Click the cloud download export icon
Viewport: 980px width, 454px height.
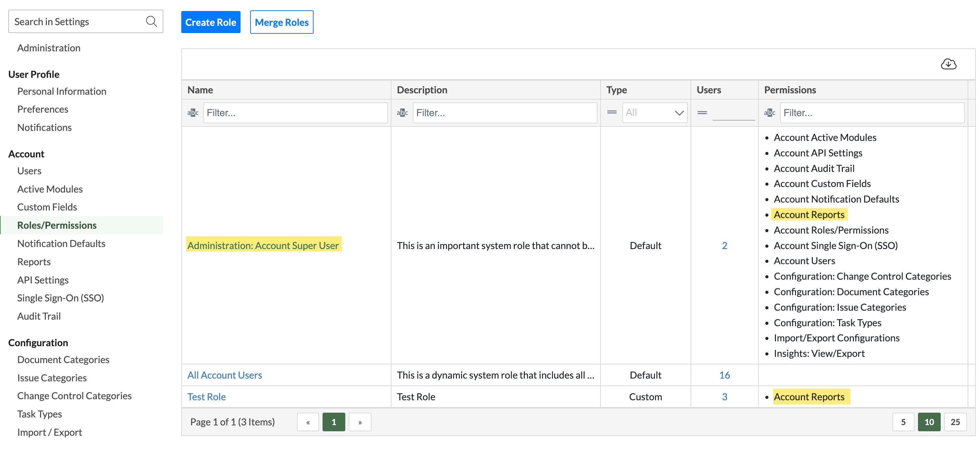[948, 64]
